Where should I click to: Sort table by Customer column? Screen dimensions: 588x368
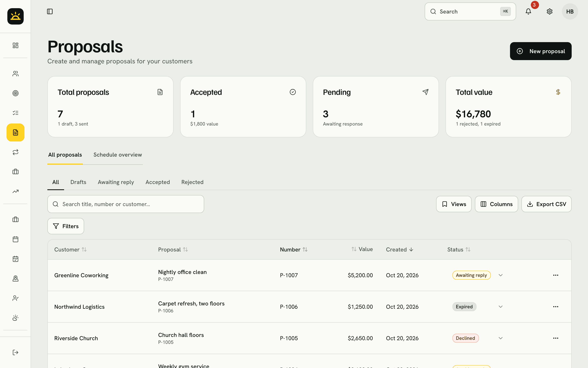[70, 249]
